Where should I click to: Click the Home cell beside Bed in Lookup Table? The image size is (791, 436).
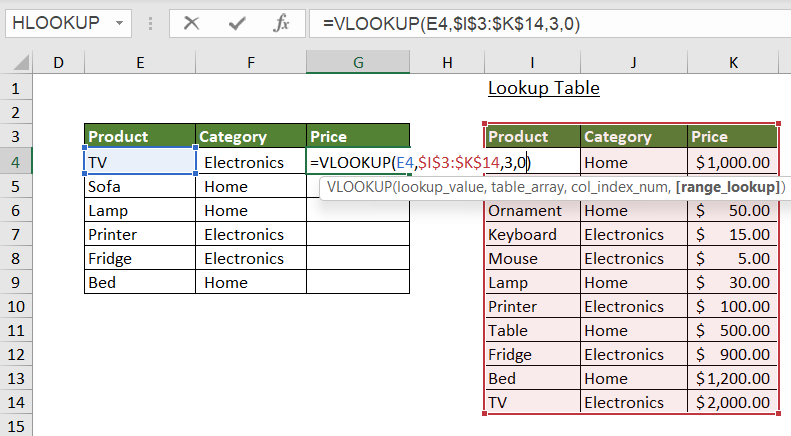634,378
